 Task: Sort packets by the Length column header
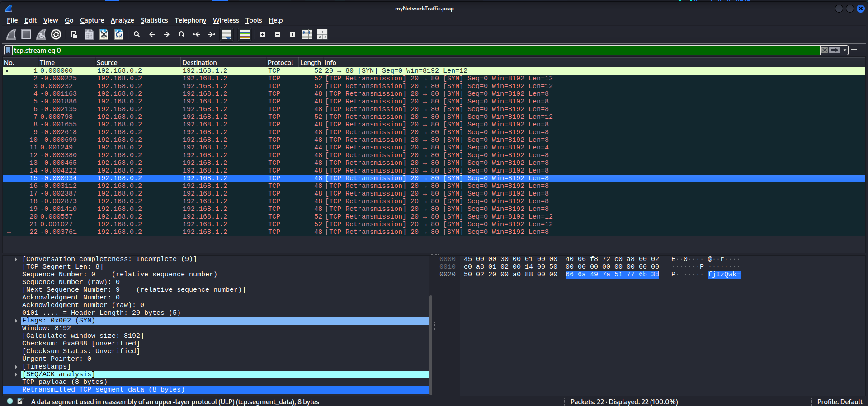pyautogui.click(x=311, y=63)
